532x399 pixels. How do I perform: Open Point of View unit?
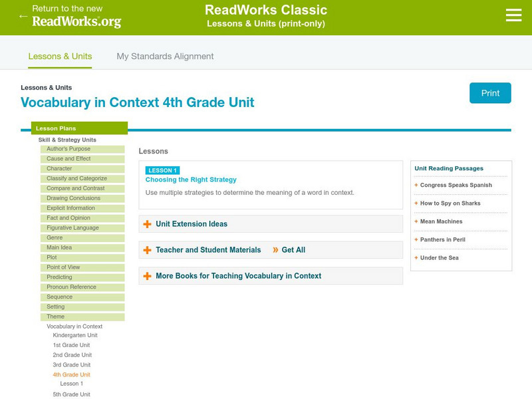point(82,267)
